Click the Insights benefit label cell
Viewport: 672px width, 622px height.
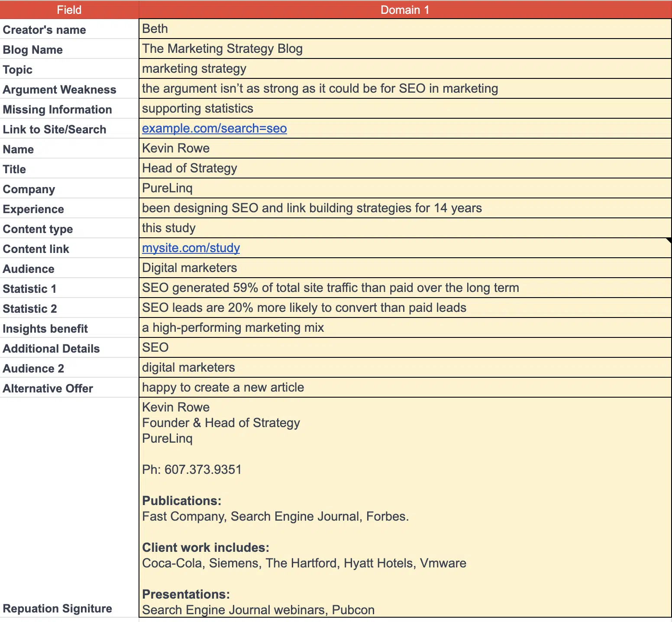[69, 328]
